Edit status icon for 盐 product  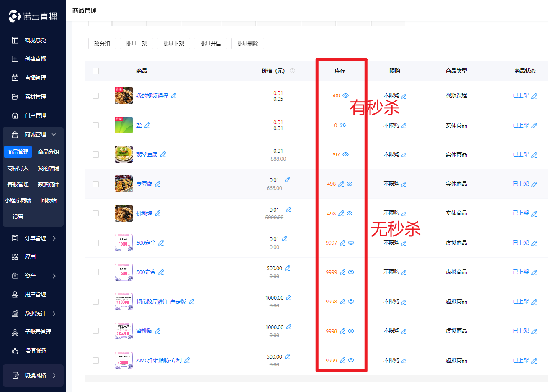[x=534, y=126]
